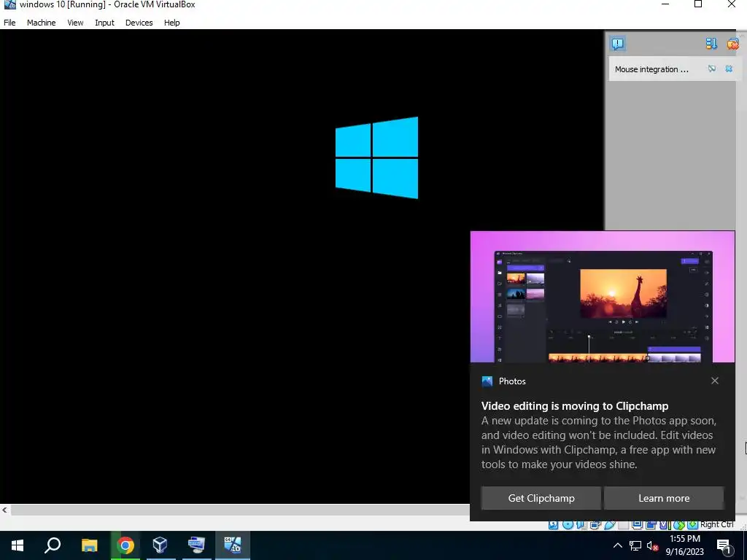Click the hard disk status bar indicator
747x560 pixels.
coord(554,525)
